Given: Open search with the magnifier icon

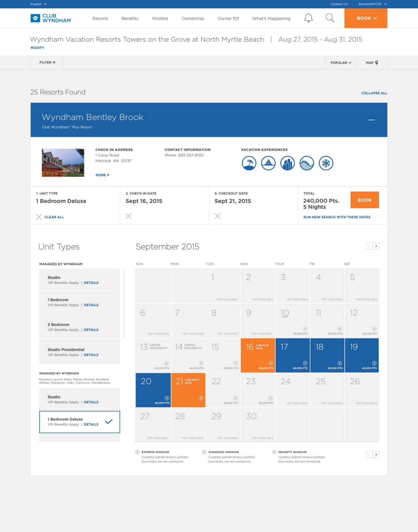Looking at the screenshot, I should pyautogui.click(x=330, y=18).
